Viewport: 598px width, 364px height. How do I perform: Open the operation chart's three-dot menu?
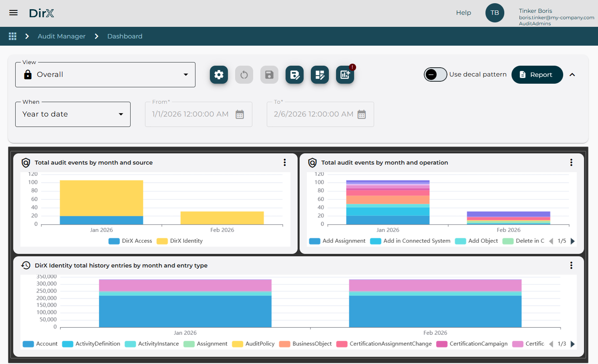[x=571, y=162]
